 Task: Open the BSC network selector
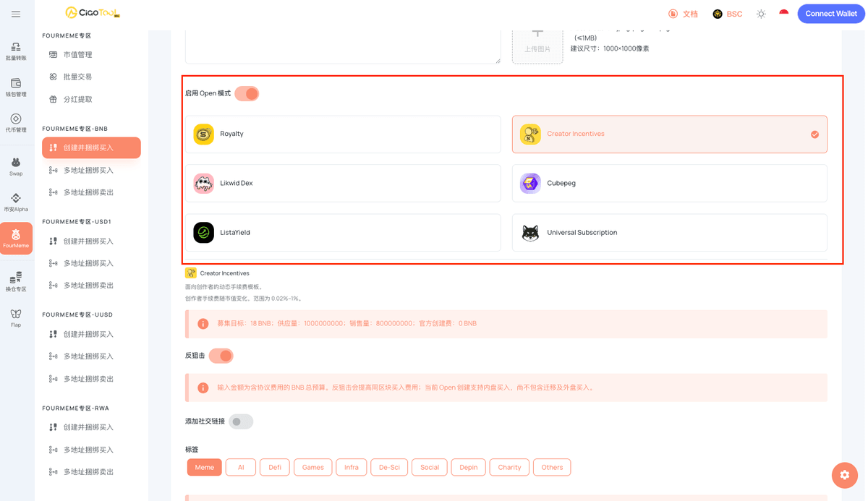pos(728,14)
